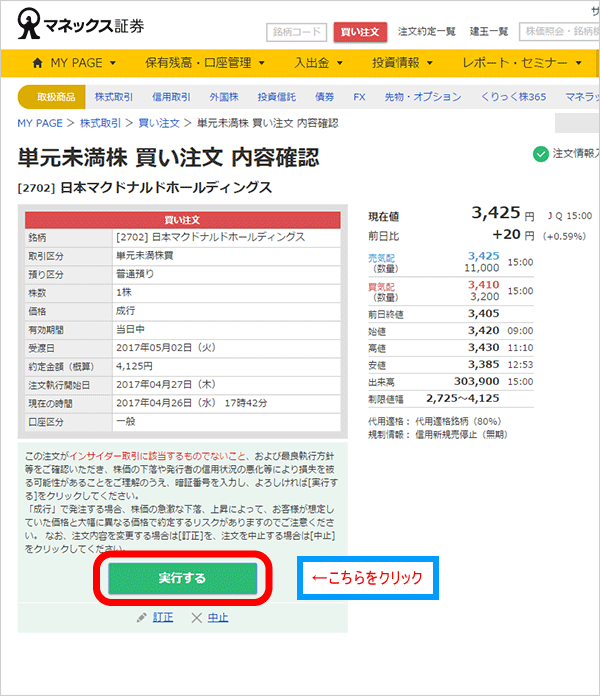Screen dimensions: 600x696
Task: Click the 高値 value 3,430
Action: (x=484, y=348)
